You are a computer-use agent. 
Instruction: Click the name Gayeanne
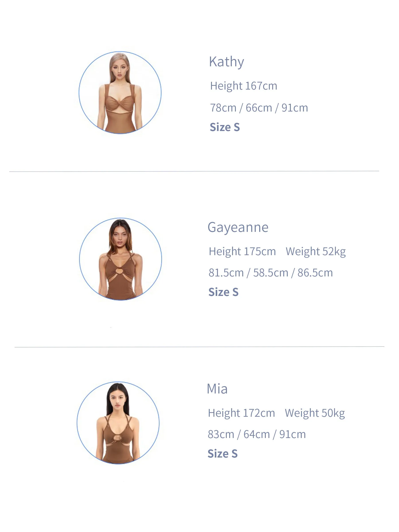click(x=238, y=227)
